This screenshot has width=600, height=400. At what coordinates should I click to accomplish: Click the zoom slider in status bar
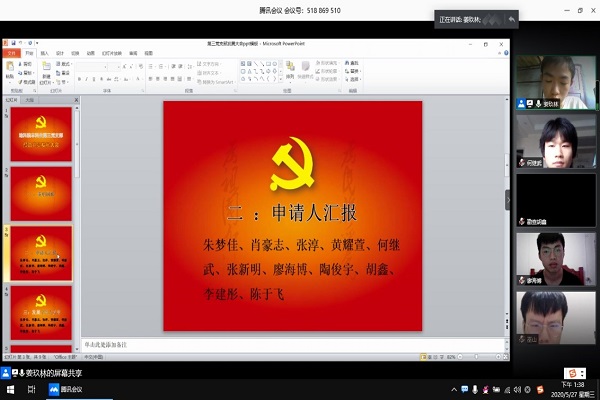[478, 356]
